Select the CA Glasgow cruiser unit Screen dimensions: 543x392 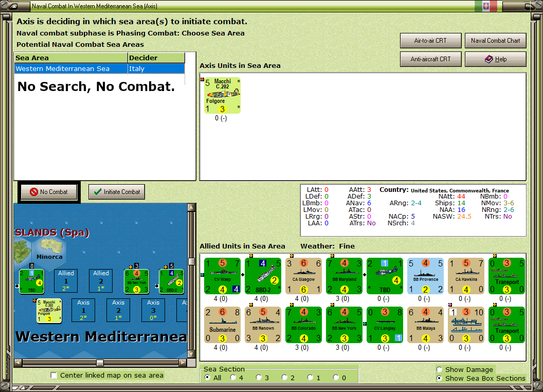click(303, 276)
